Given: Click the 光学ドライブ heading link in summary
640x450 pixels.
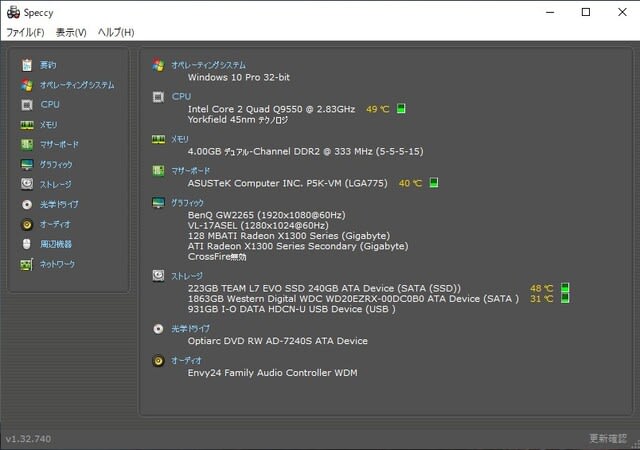Looking at the screenshot, I should point(190,329).
